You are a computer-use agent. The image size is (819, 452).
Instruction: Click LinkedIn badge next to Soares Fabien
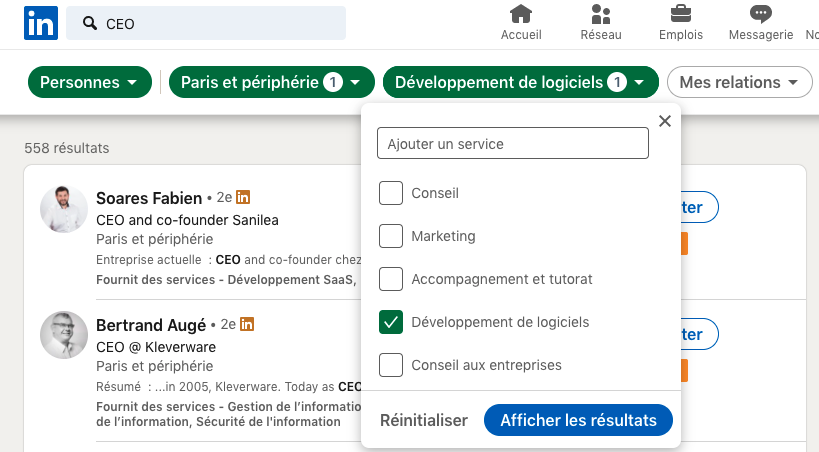pos(243,197)
